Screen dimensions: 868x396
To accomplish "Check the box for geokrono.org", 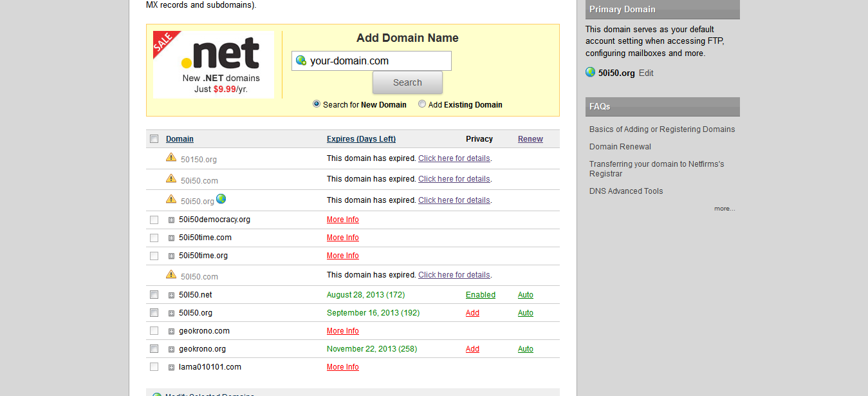I will (x=154, y=349).
